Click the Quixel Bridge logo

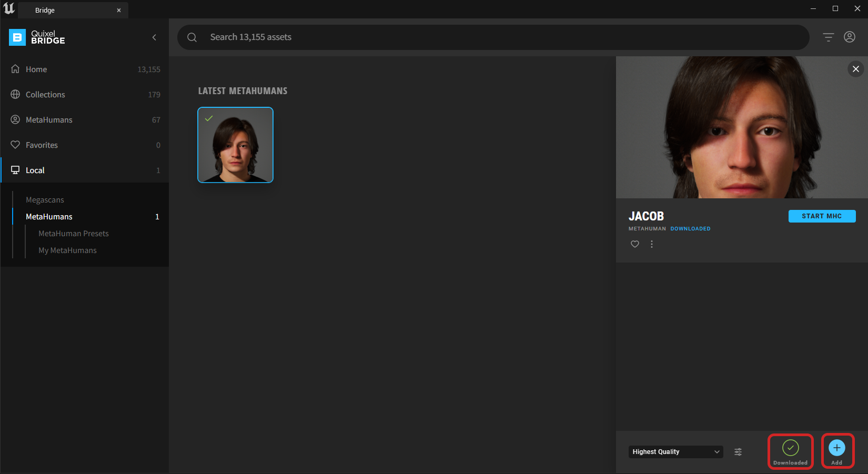click(37, 37)
